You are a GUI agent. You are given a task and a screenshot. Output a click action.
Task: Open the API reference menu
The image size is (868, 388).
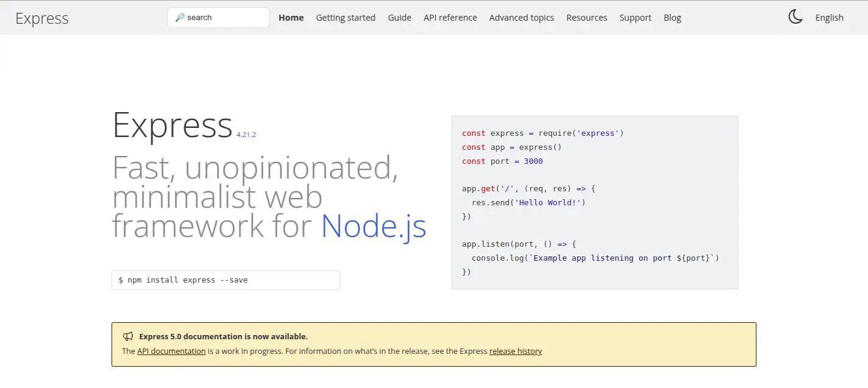[450, 18]
